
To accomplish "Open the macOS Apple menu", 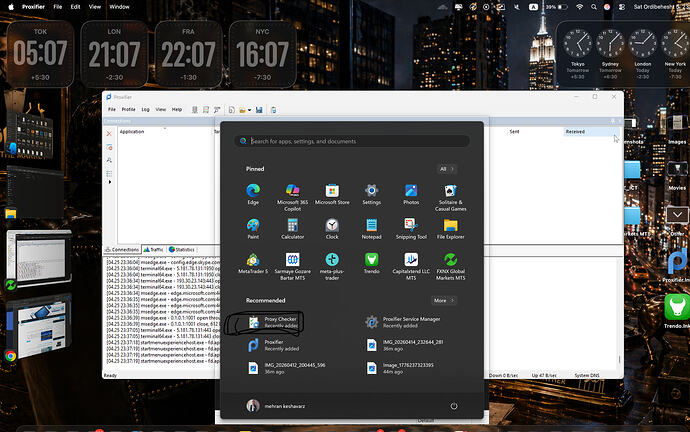I will tap(11, 7).
